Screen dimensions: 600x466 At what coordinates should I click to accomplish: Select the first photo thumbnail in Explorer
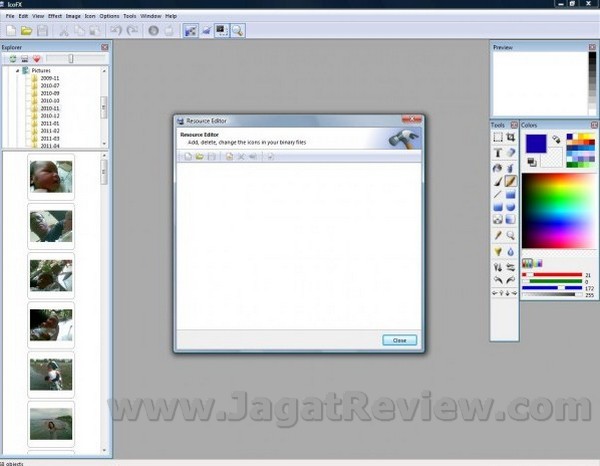pyautogui.click(x=50, y=177)
